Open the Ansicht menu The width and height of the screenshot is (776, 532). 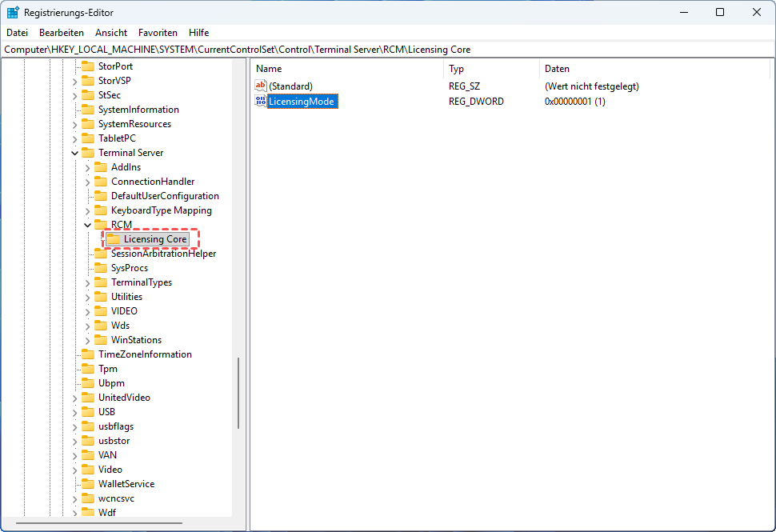pos(111,33)
